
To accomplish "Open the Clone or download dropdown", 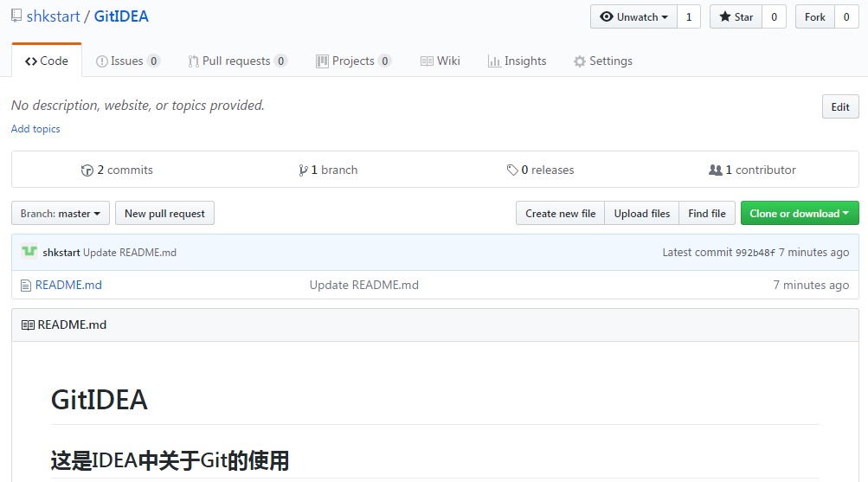I will pos(799,213).
